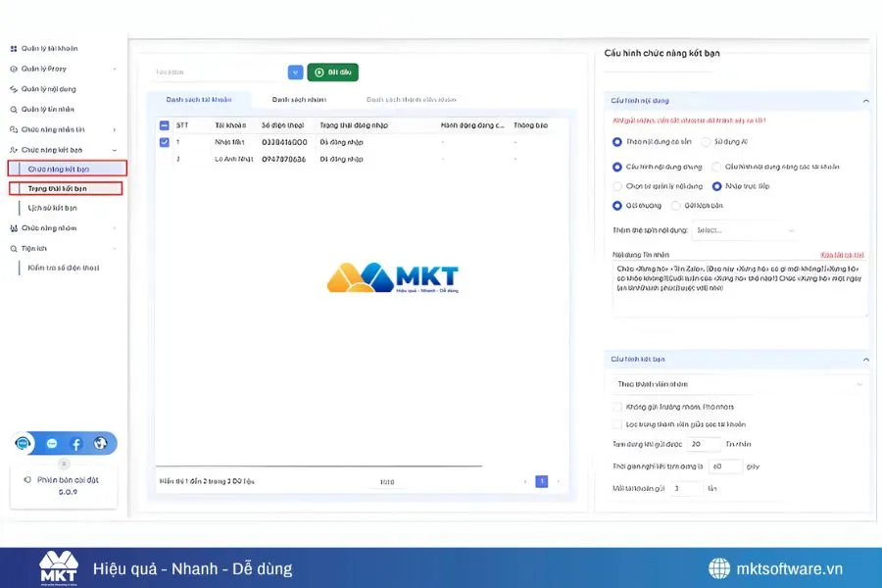
Task: Open Quản lý Proxy in the sidebar
Action: [43, 68]
